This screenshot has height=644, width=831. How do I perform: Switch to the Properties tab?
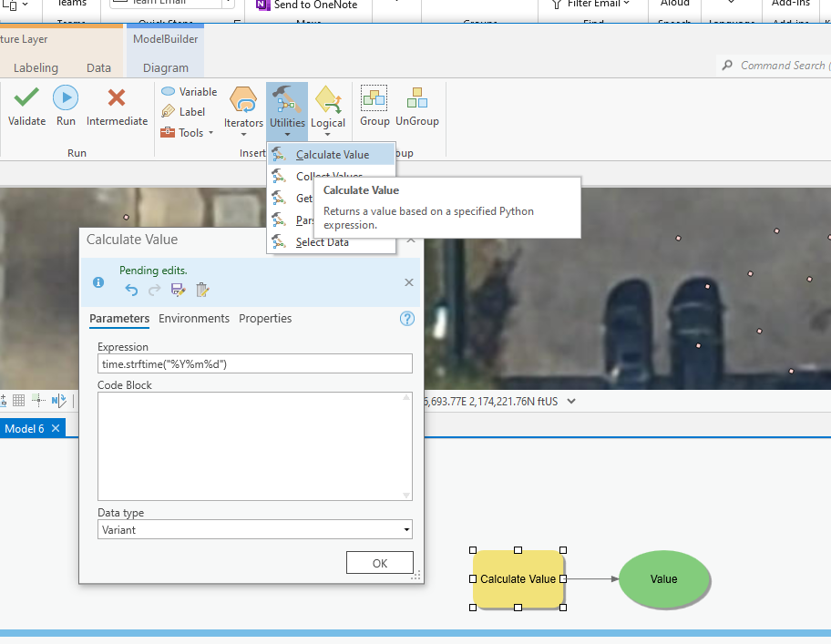[265, 319]
